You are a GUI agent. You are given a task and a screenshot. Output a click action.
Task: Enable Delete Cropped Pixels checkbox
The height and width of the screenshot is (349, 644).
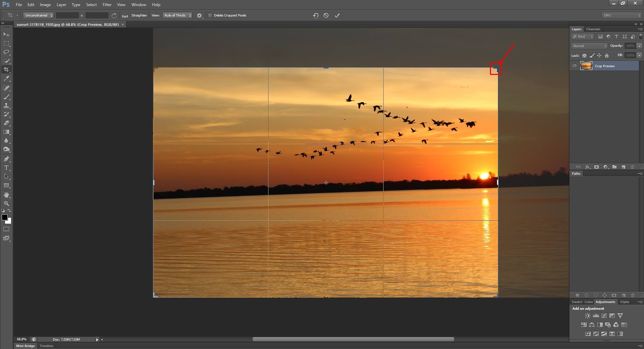(x=210, y=15)
